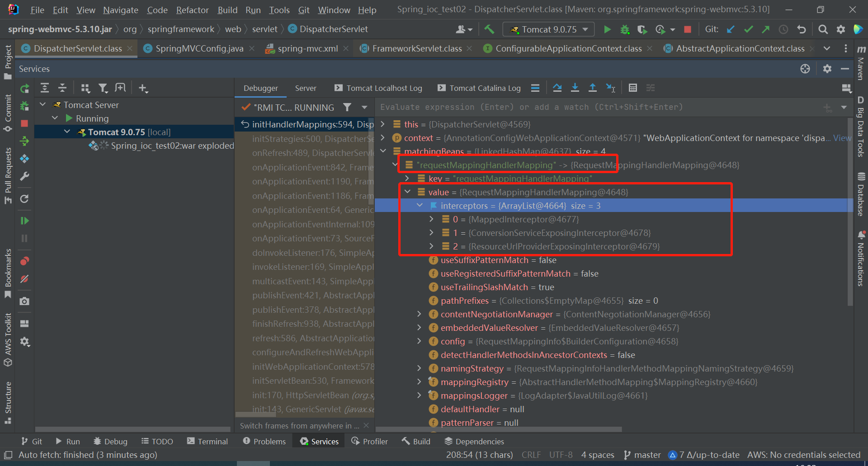This screenshot has height=466, width=868.
Task: Step over in the debugger toolbar
Action: [557, 88]
